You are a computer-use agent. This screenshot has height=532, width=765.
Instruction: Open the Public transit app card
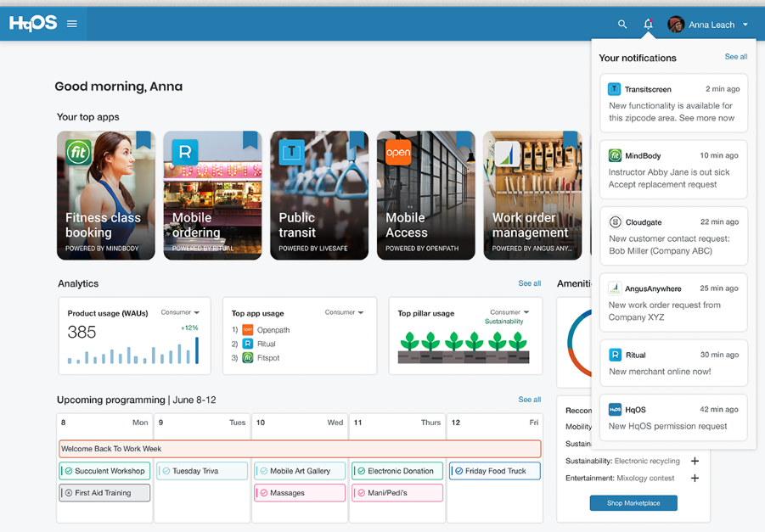[x=319, y=195]
